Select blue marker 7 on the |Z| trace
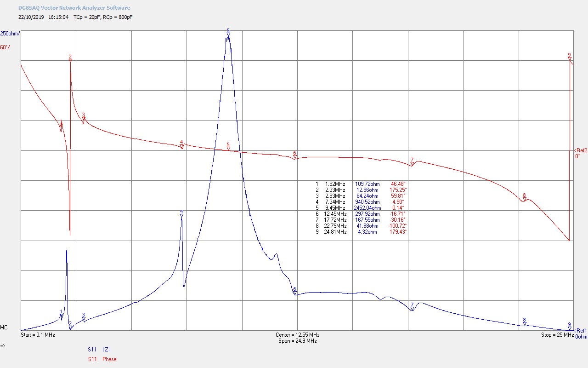Screen dimensions: 588x368 coord(412,307)
